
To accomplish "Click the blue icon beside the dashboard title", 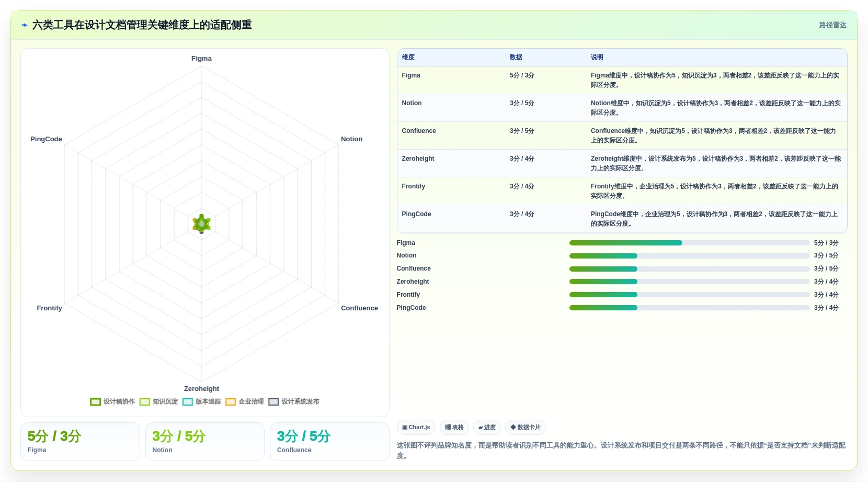I will coord(25,25).
